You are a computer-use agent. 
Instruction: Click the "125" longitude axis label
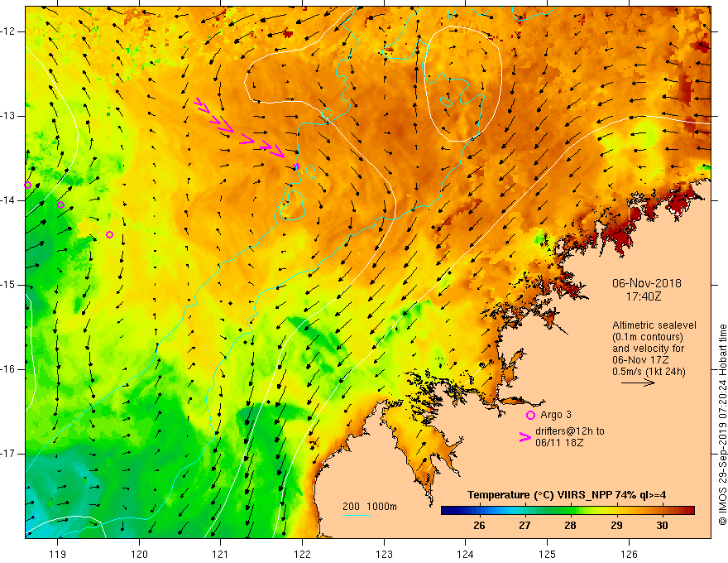click(548, 554)
